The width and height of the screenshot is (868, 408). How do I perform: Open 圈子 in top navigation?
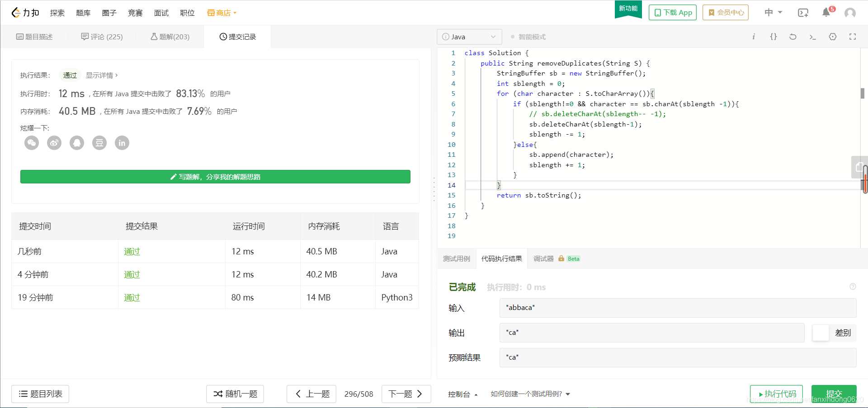pyautogui.click(x=109, y=13)
